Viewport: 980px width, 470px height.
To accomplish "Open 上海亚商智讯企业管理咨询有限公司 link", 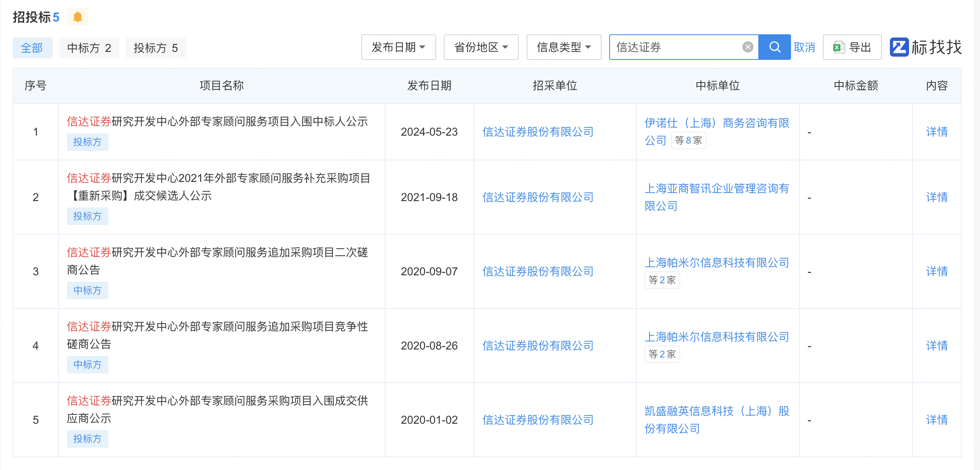I will [x=716, y=189].
